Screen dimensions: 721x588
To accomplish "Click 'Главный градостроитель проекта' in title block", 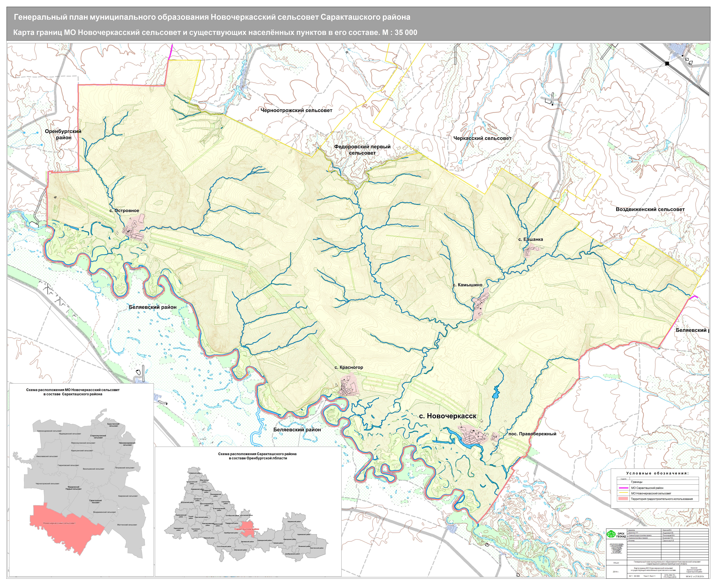I will [x=640, y=535].
